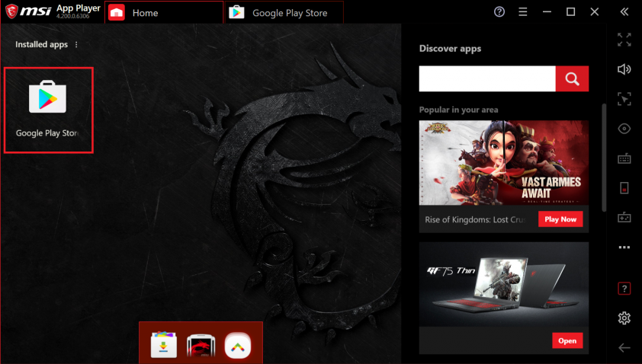This screenshot has height=364, width=642.
Task: Click the Rise of Kingdoms: Lost Crusade title
Action: pos(475,219)
